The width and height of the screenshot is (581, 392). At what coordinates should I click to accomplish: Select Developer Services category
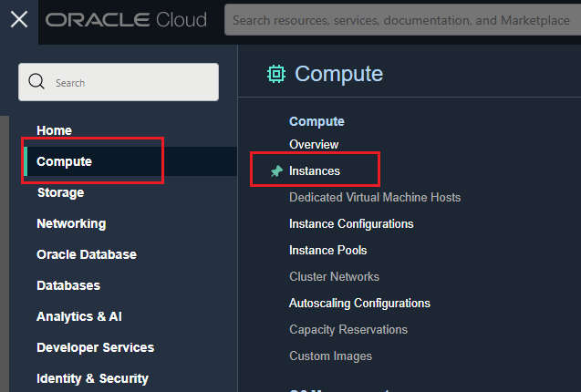(x=95, y=347)
